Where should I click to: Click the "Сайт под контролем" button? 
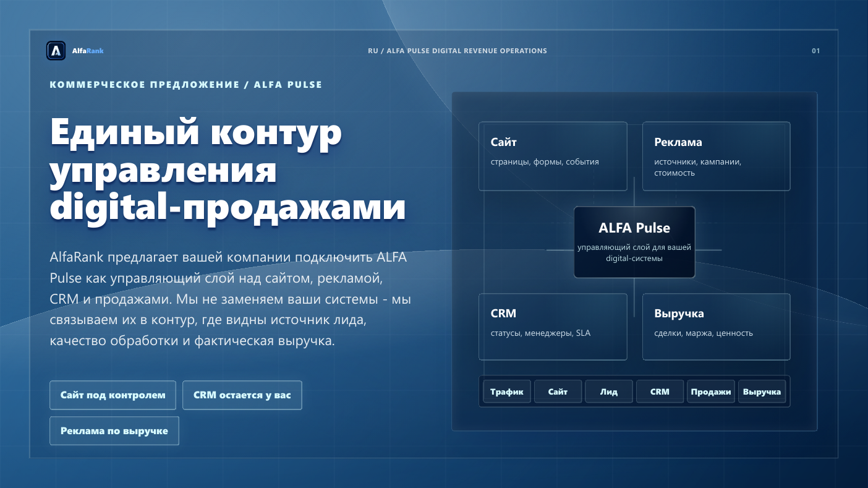point(113,395)
